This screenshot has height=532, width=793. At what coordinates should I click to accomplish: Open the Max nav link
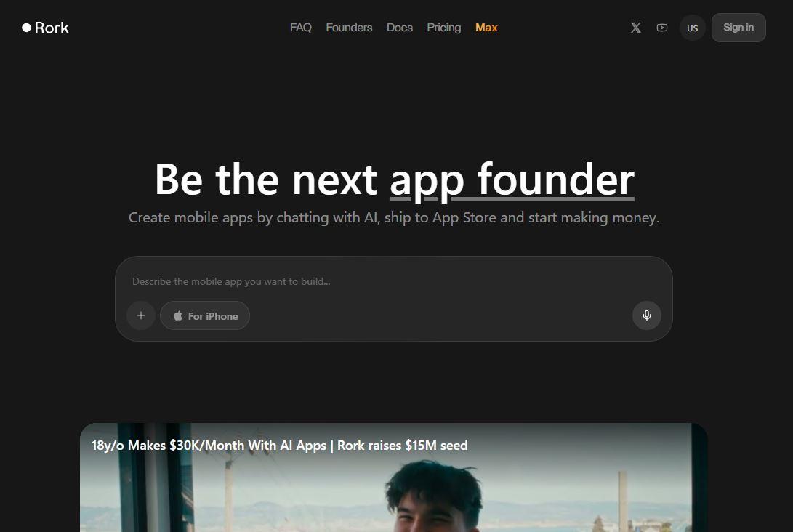point(486,28)
